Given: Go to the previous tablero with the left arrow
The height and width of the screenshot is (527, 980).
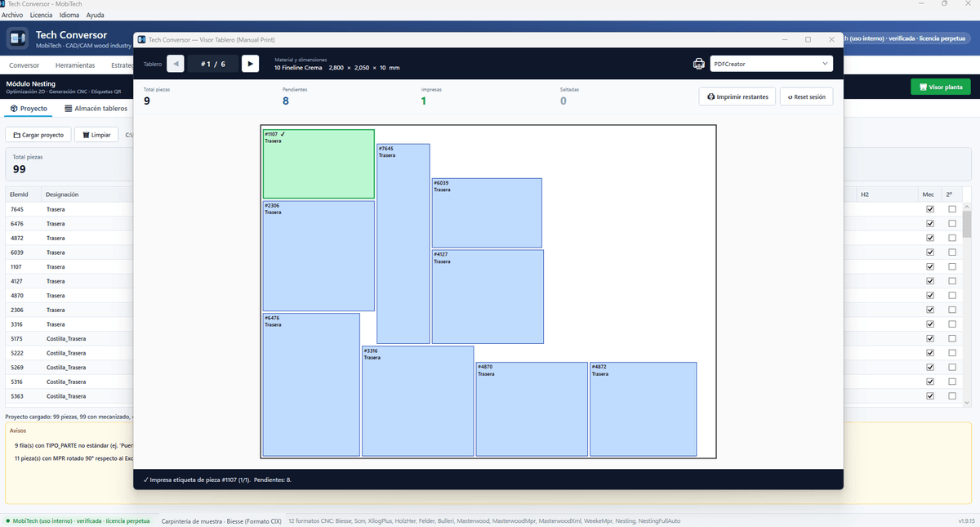Looking at the screenshot, I should [176, 64].
